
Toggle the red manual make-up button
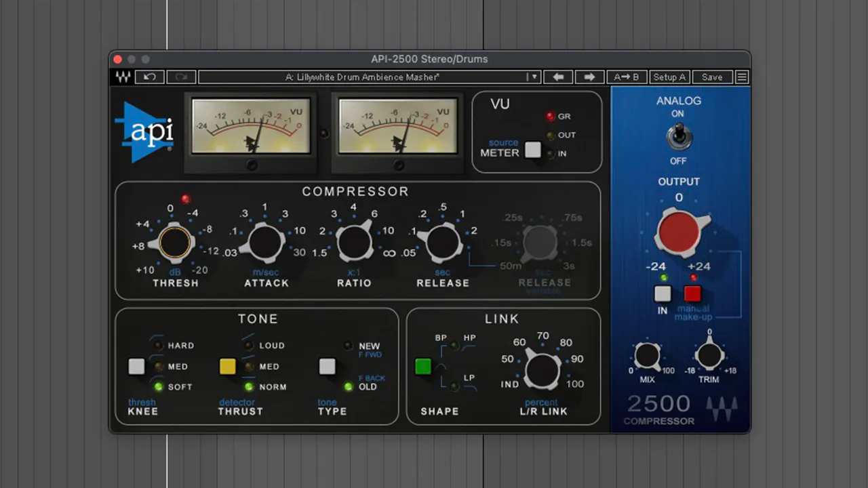click(692, 293)
